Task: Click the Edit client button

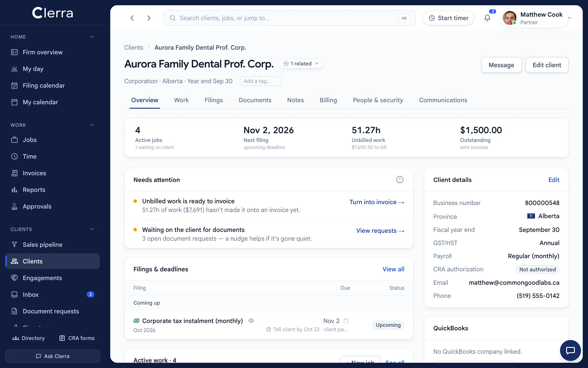Action: [547, 65]
